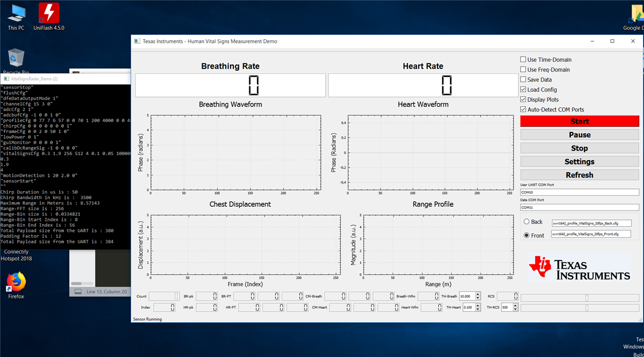Click the Breathing Rate LCD display

coord(230,85)
